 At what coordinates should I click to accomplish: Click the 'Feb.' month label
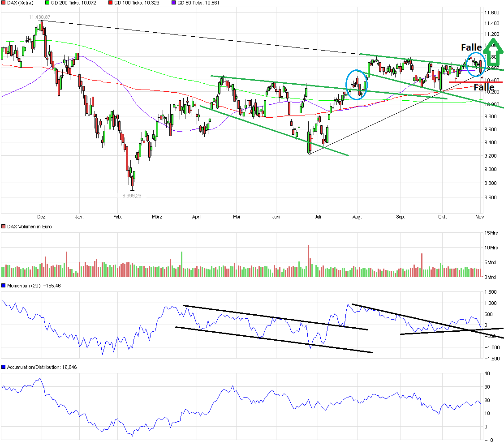coord(118,217)
